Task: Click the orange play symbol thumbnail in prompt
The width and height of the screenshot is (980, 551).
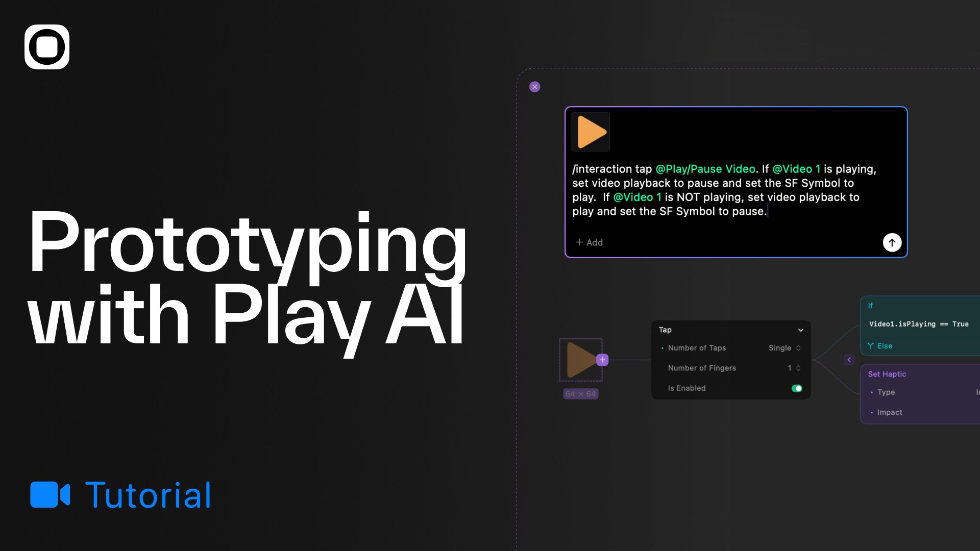Action: (591, 132)
